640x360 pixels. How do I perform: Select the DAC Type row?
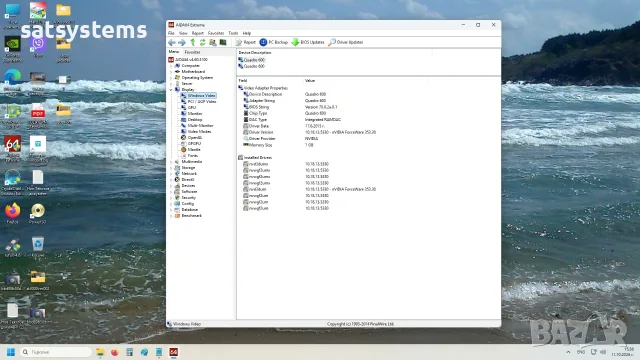(292, 120)
